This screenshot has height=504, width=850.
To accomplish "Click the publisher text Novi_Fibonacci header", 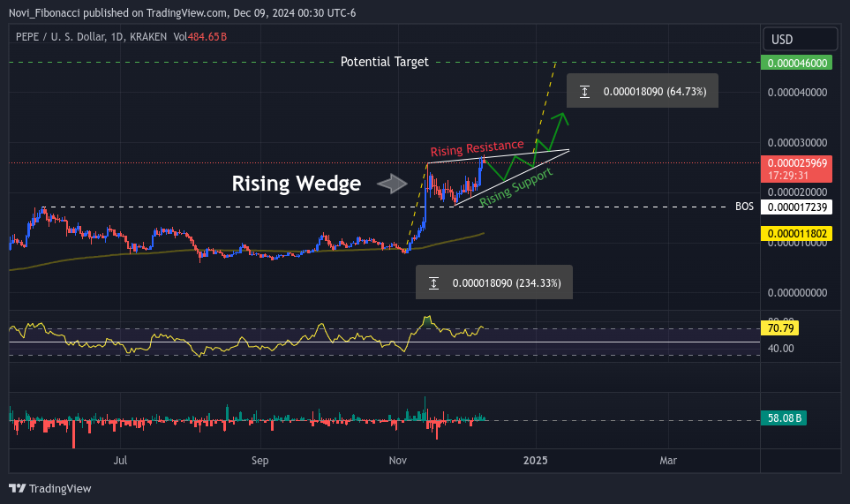I will [182, 12].
